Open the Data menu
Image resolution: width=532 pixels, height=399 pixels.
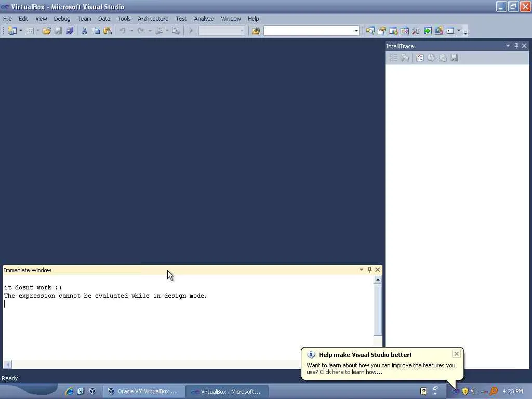(x=104, y=19)
